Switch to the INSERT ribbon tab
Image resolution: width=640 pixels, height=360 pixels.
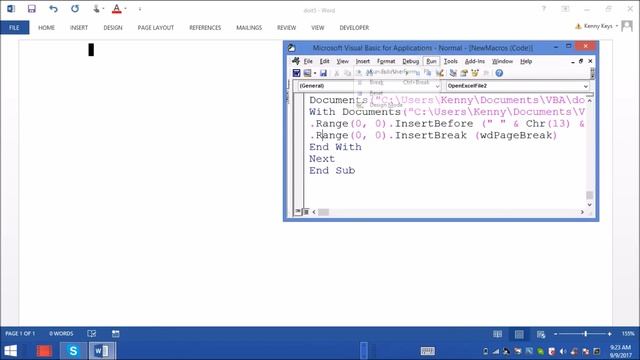pyautogui.click(x=79, y=28)
